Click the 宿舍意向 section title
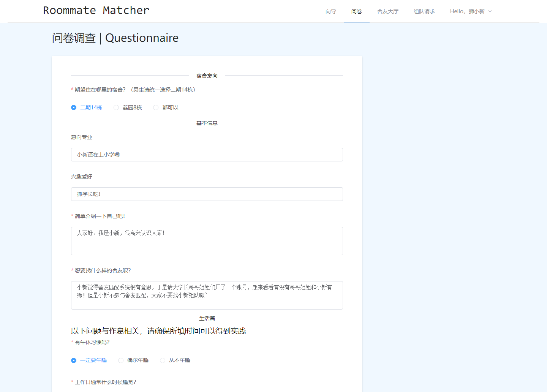Viewport: 547px width, 392px height. pyautogui.click(x=207, y=76)
